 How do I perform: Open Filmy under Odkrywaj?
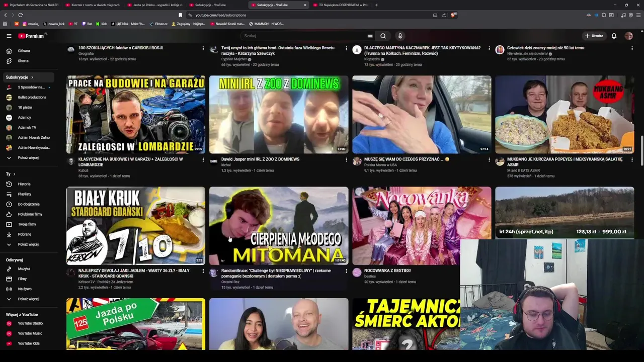tap(28, 279)
